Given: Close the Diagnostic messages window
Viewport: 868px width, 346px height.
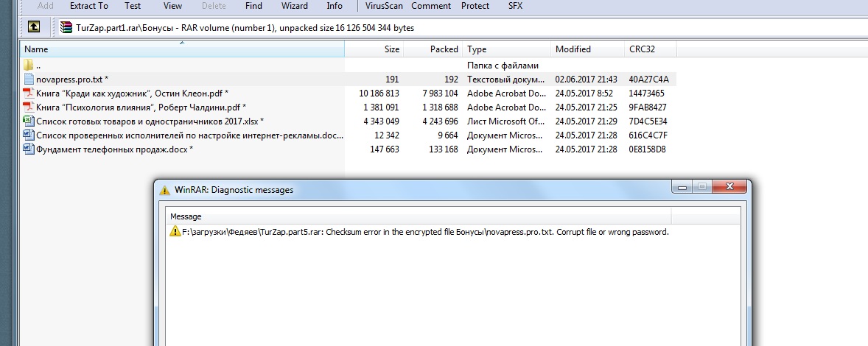Looking at the screenshot, I should tap(729, 188).
